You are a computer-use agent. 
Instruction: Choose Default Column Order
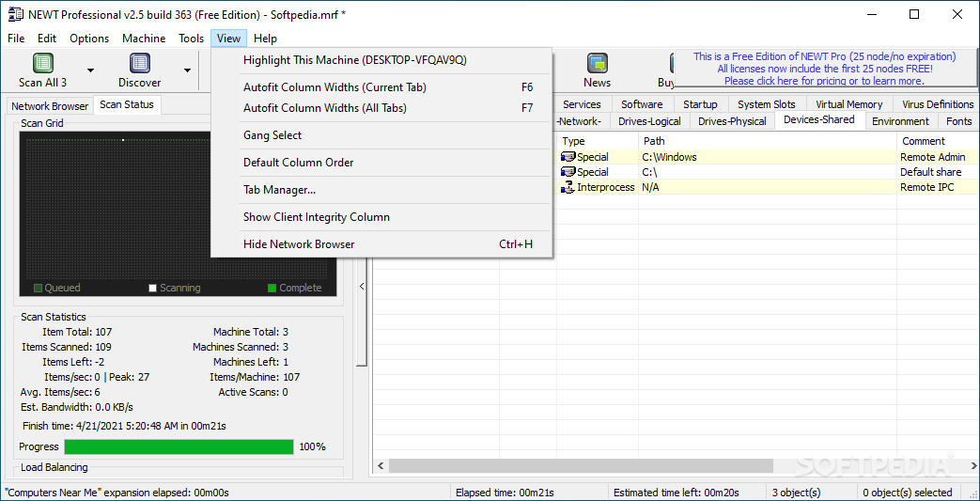coord(381,163)
